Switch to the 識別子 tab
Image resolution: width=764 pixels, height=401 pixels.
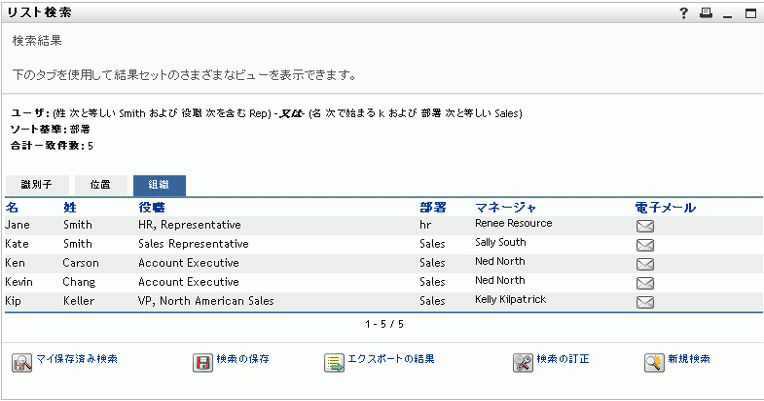click(40, 185)
